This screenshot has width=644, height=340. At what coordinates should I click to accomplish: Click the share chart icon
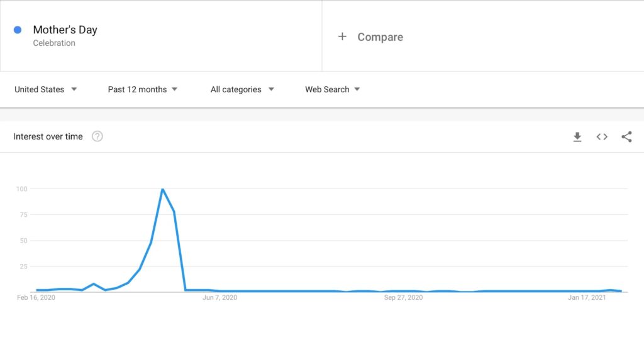tap(626, 137)
